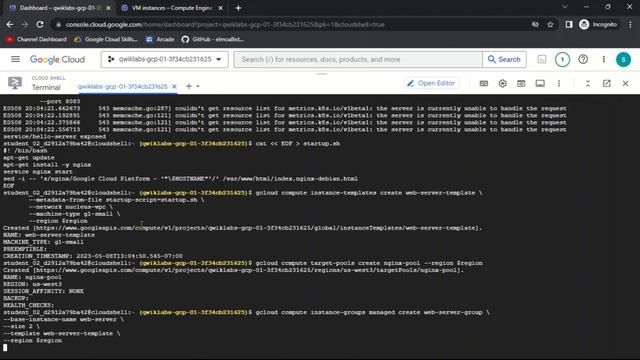Viewport: 640px width, 360px height.
Task: Click the Incognito profile indicator
Action: point(598,24)
